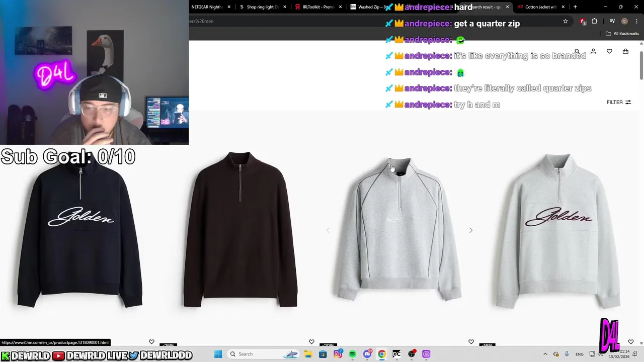Switch to the Washed Zip tab
The width and height of the screenshot is (644, 362).
tap(370, 7)
